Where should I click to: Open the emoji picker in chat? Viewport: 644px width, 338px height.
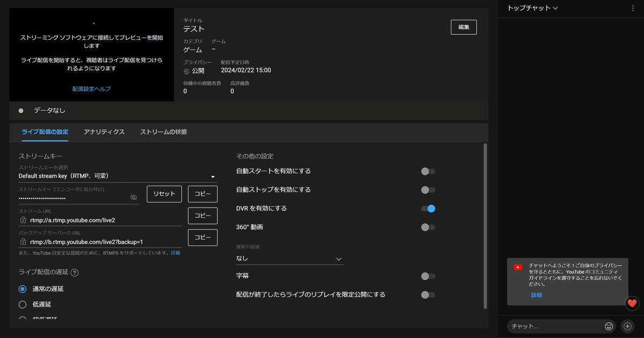[x=609, y=326]
